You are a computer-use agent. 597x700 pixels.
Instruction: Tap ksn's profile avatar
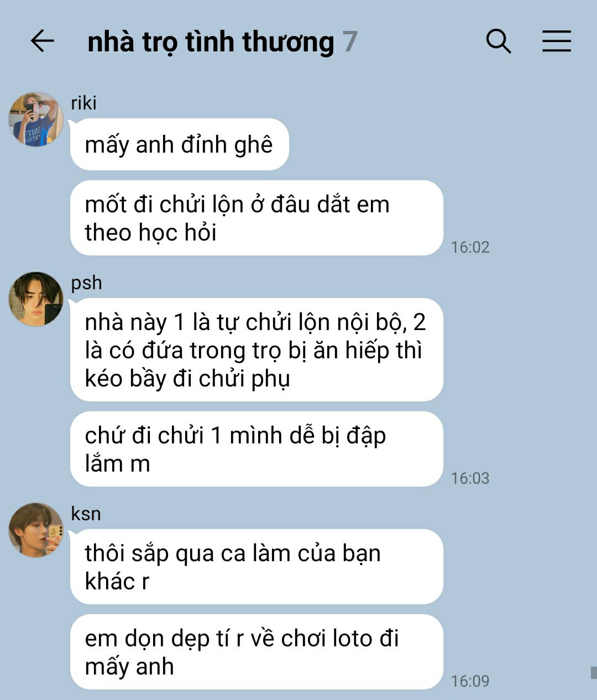pyautogui.click(x=36, y=530)
